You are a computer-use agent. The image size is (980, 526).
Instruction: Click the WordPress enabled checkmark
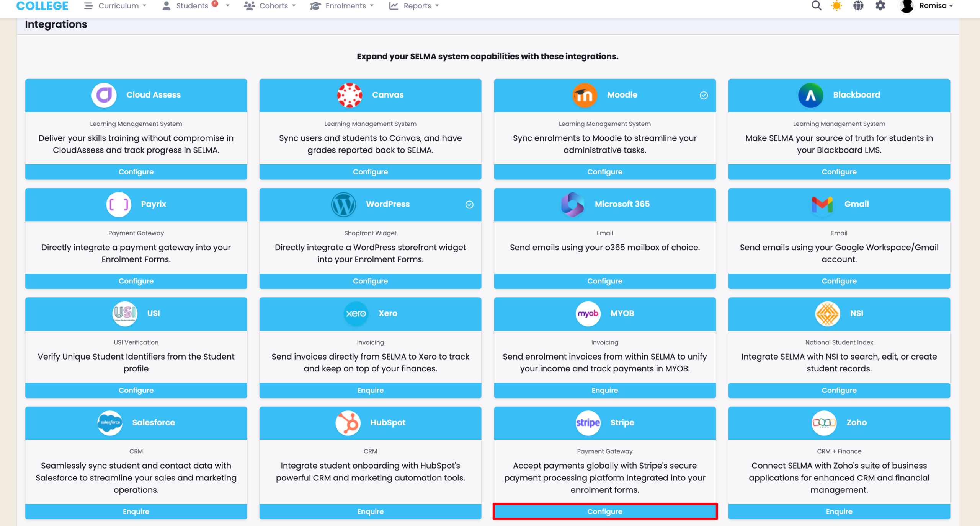click(x=469, y=205)
